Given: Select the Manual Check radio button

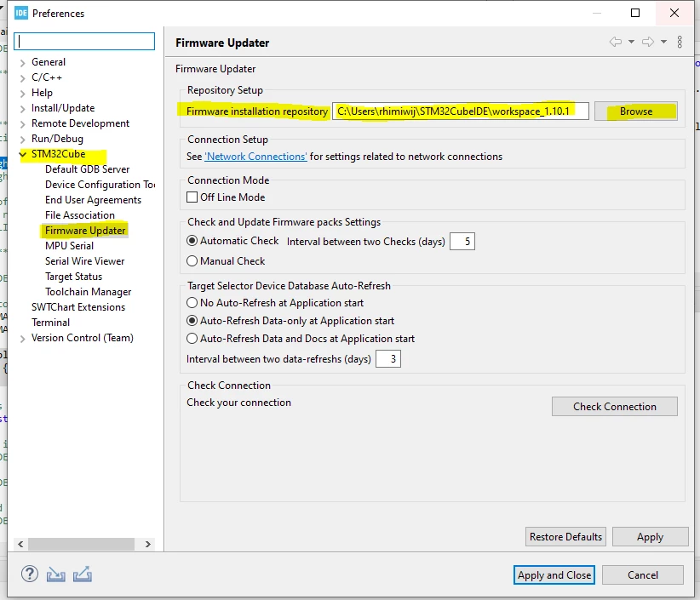Looking at the screenshot, I should [x=192, y=261].
